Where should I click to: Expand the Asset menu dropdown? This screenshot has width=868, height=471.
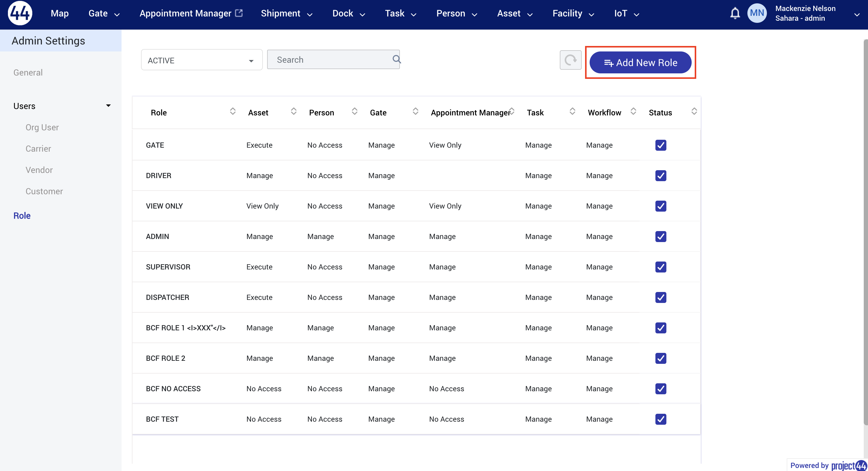coord(530,15)
